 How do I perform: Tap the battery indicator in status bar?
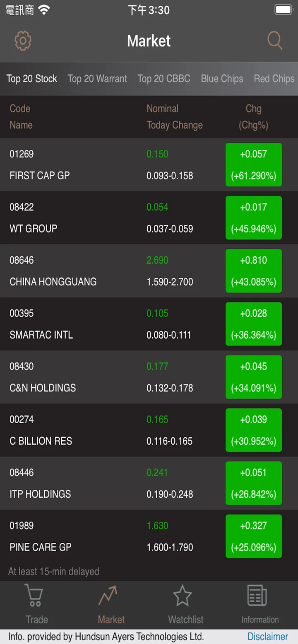(284, 10)
